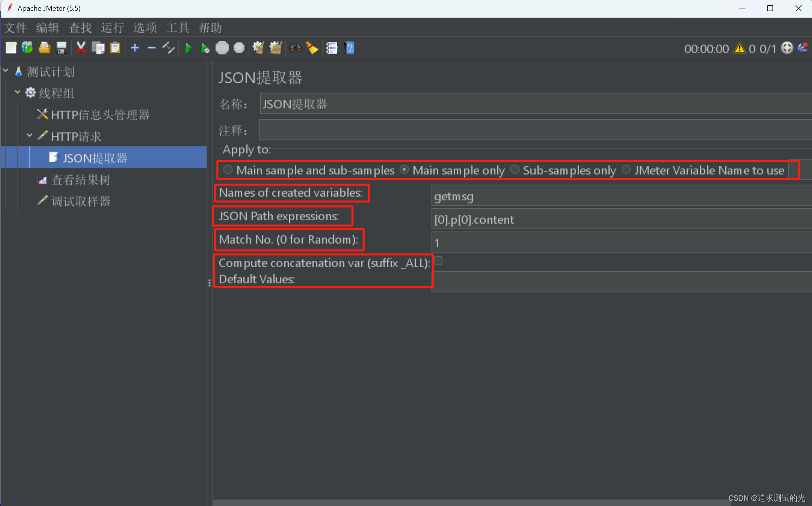Select Main sample and sub-samples radio
The width and height of the screenshot is (812, 506).
(x=228, y=170)
